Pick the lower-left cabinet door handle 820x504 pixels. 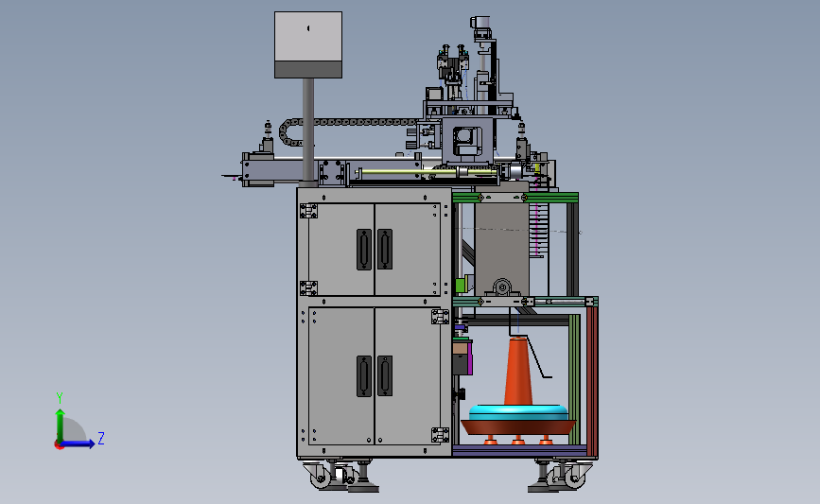click(364, 376)
